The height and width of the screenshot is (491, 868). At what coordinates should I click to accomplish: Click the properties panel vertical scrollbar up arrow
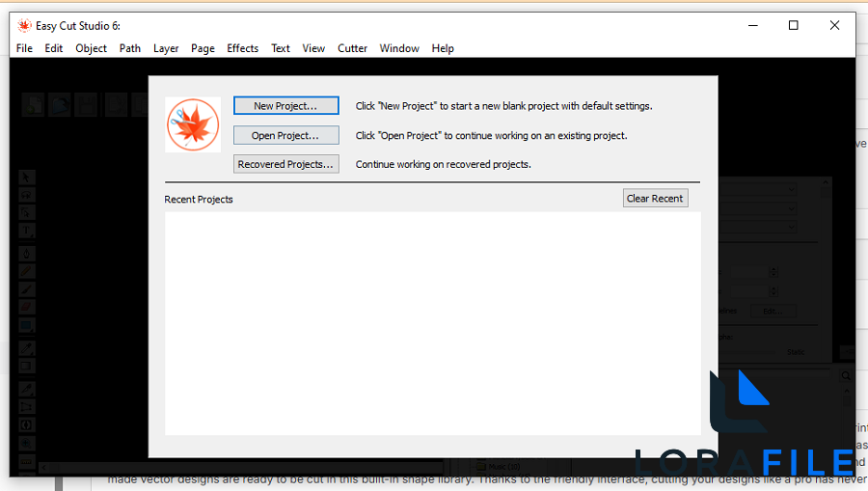tap(826, 182)
